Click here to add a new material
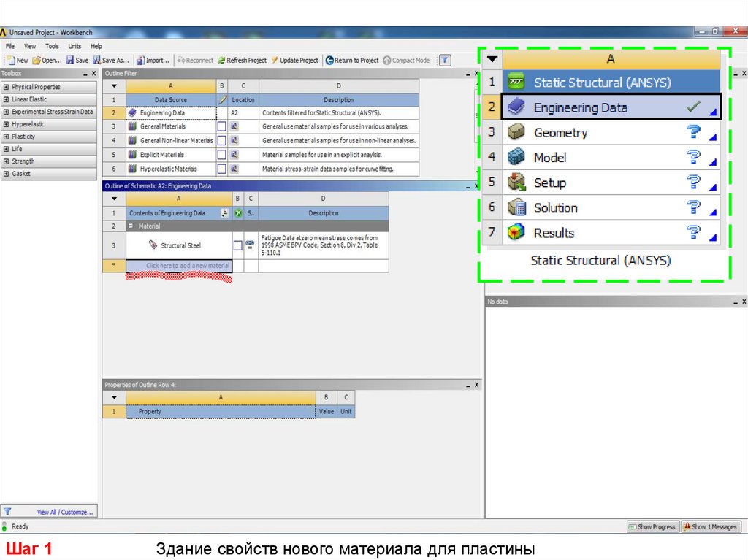This screenshot has width=748, height=560. tap(179, 266)
